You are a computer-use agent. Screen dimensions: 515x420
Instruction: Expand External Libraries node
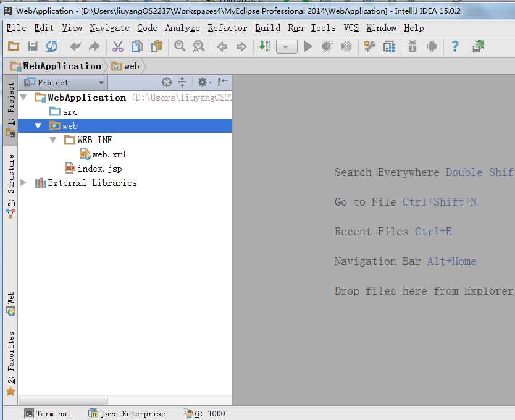click(x=23, y=182)
